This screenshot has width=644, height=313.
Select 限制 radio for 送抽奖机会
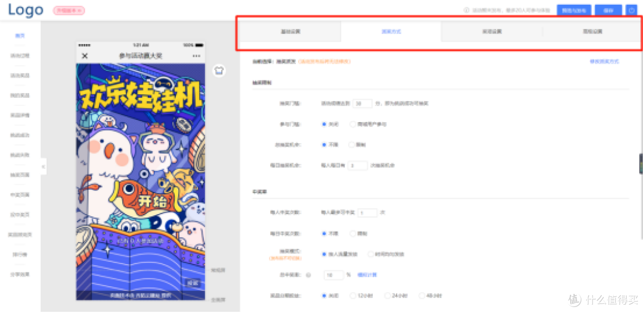(351, 145)
